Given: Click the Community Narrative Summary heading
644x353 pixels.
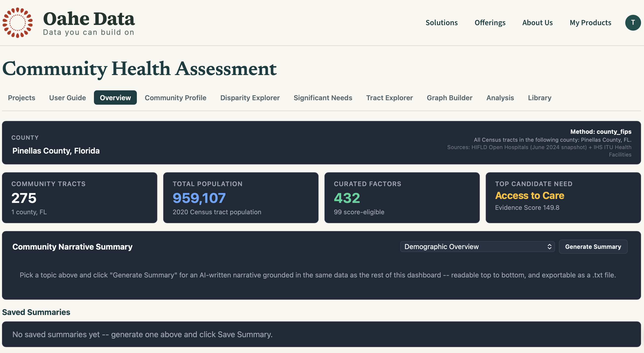Looking at the screenshot, I should coord(72,247).
